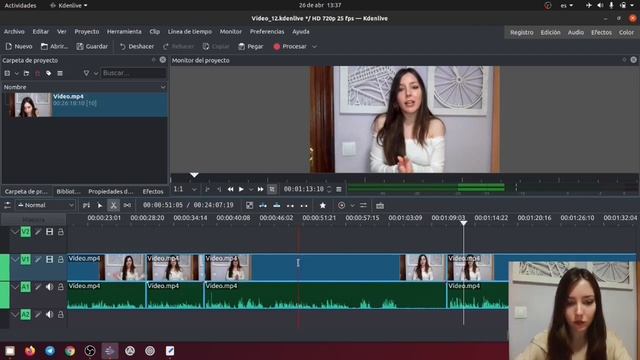640x360 pixels.
Task: Lock track A2
Action: click(60, 315)
